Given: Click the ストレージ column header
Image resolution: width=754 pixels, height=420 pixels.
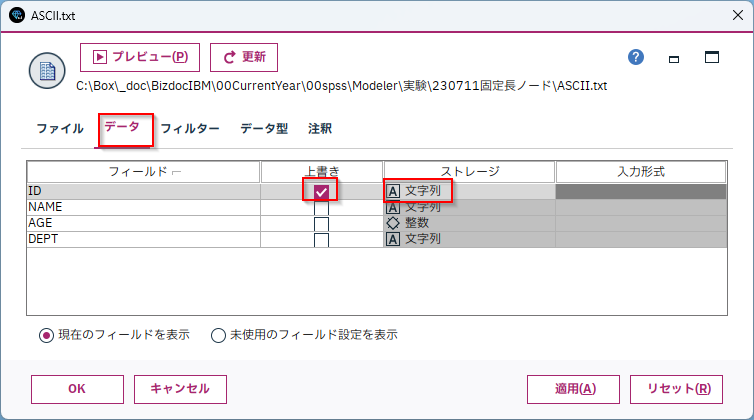Looking at the screenshot, I should (469, 172).
